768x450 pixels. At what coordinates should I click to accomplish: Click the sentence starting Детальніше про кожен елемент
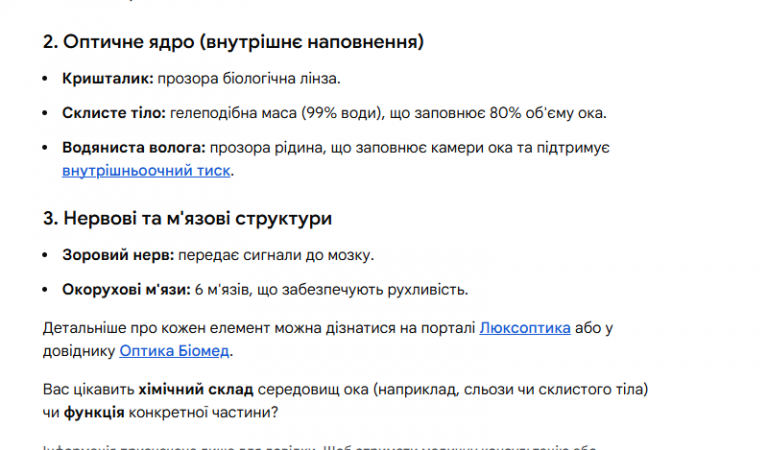pyautogui.click(x=250, y=327)
